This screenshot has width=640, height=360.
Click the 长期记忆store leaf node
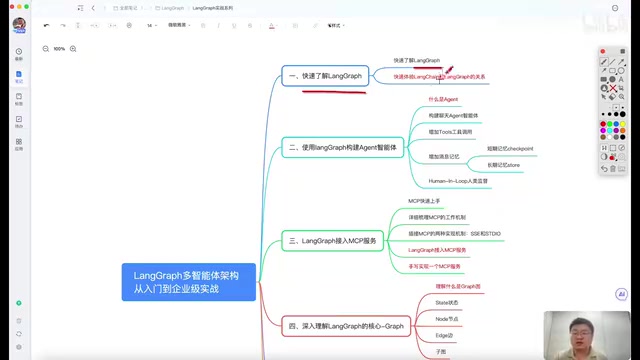[503, 165]
